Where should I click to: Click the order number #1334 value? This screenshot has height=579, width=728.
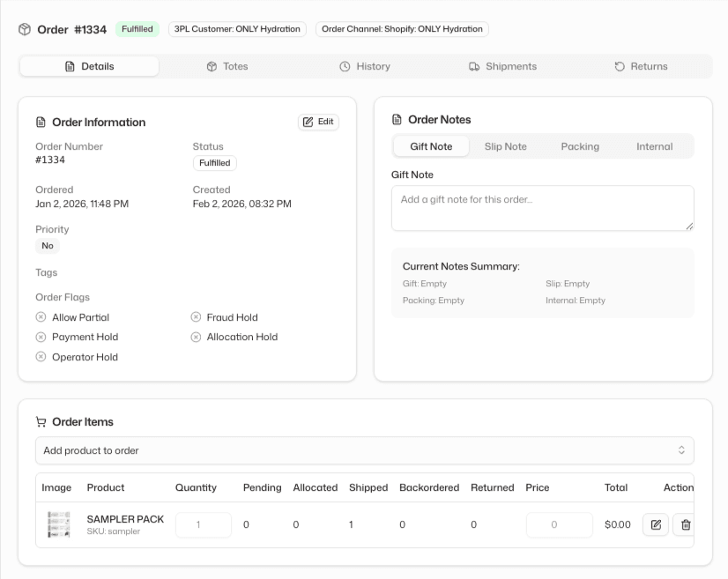coord(50,160)
